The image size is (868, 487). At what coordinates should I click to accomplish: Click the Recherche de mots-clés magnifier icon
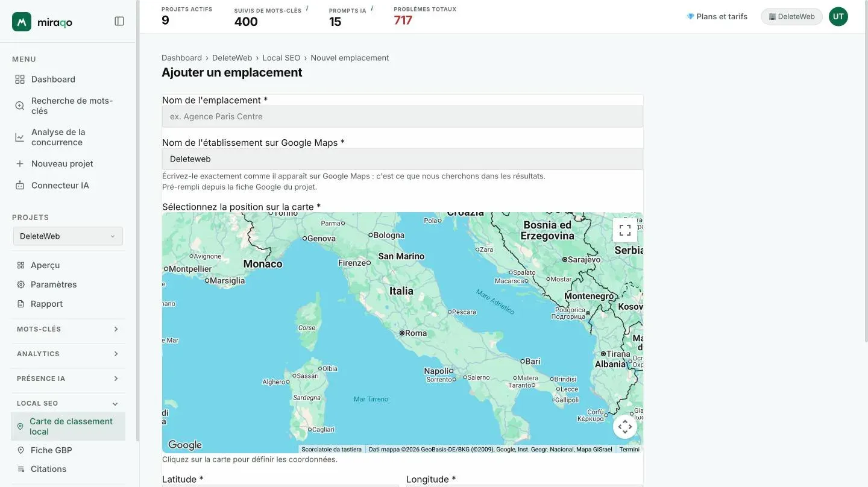click(x=20, y=106)
